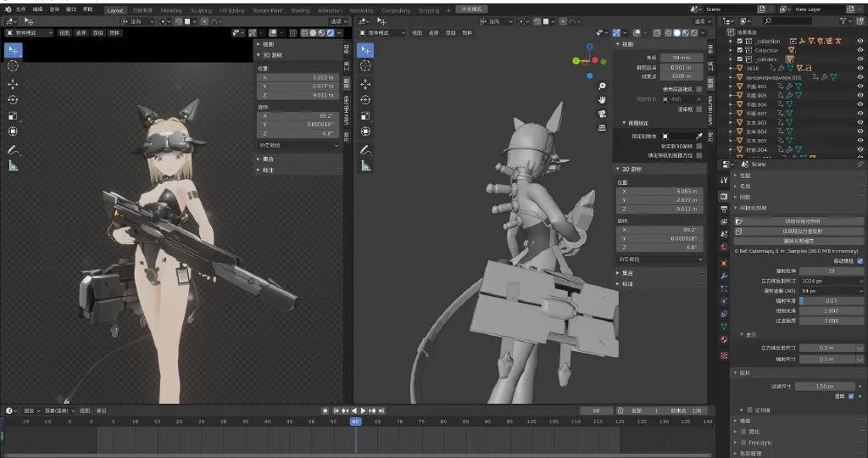
Task: Uncheck the _collection checkbox in outliner
Action: pos(740,42)
